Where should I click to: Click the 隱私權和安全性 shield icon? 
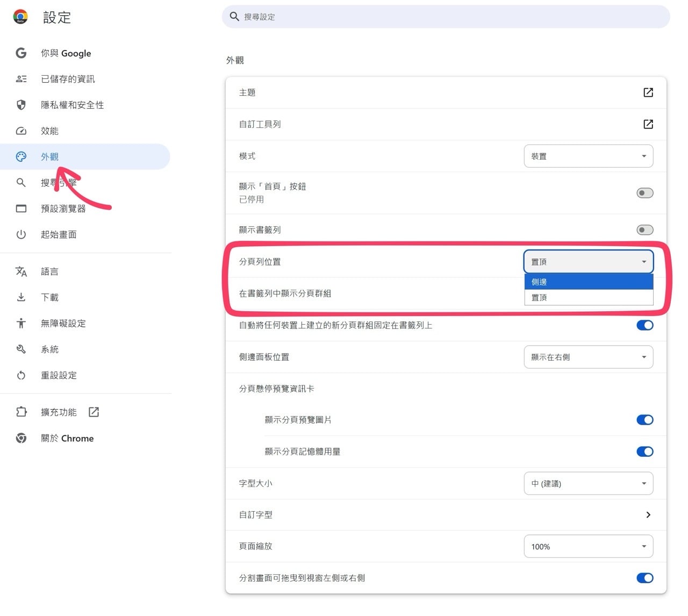tap(21, 105)
